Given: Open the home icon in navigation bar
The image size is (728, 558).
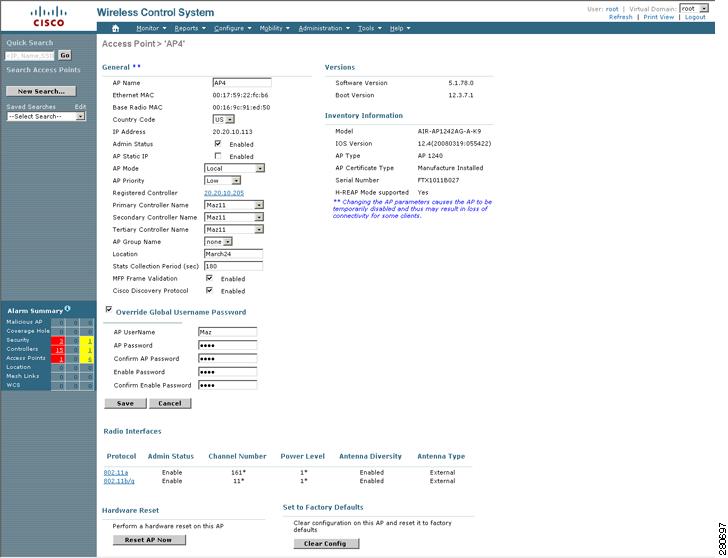Looking at the screenshot, I should (116, 28).
